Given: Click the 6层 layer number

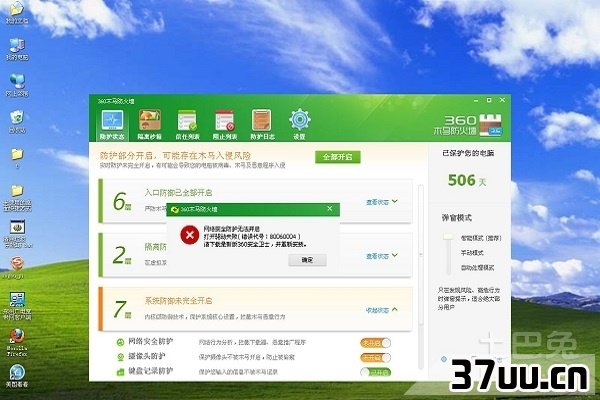Looking at the screenshot, I should [x=122, y=202].
